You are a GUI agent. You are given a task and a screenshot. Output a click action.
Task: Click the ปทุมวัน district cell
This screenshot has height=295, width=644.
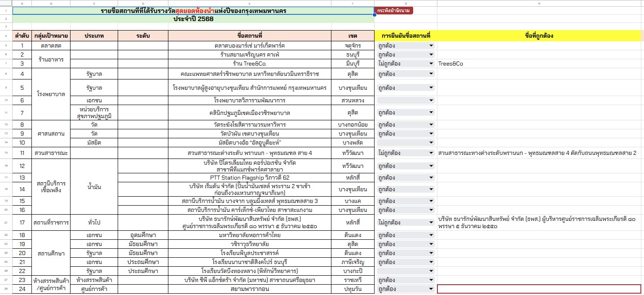(353, 289)
